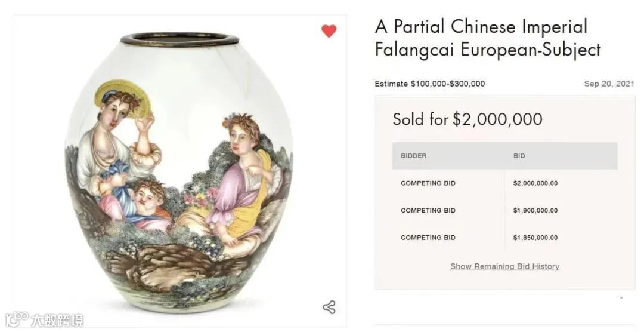Viewport: 644px width, 332px height.
Task: Select the top COMPETING BID row label
Action: [x=428, y=183]
